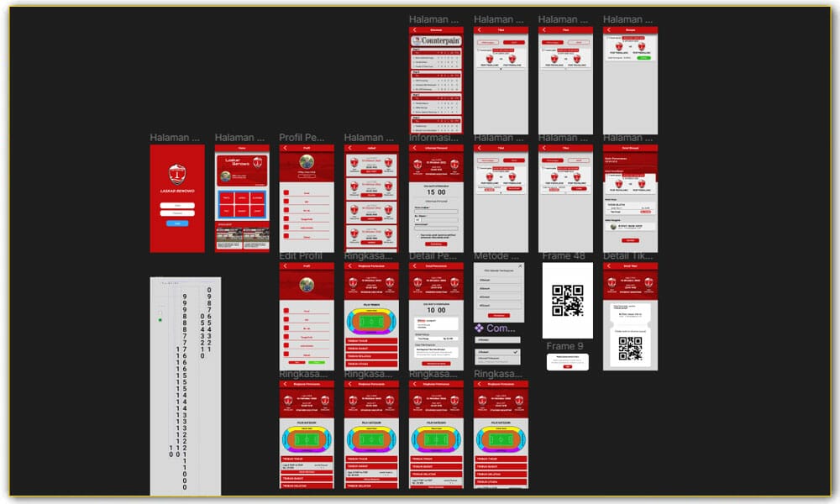Screen dimensions: 840x504
Task: Open the Nama Lengkap field dropdown on the booking form
Action: [x=435, y=211]
